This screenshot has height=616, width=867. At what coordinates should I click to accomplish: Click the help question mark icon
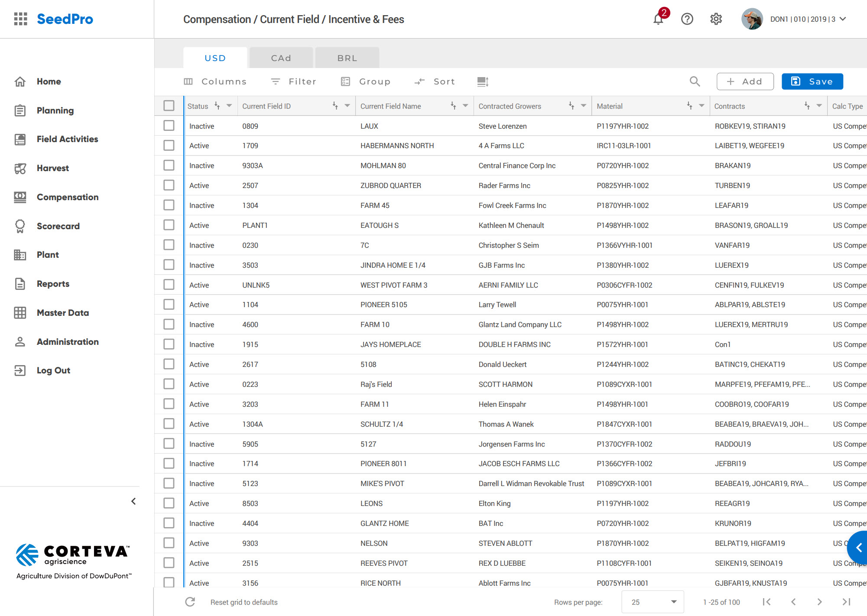click(687, 19)
